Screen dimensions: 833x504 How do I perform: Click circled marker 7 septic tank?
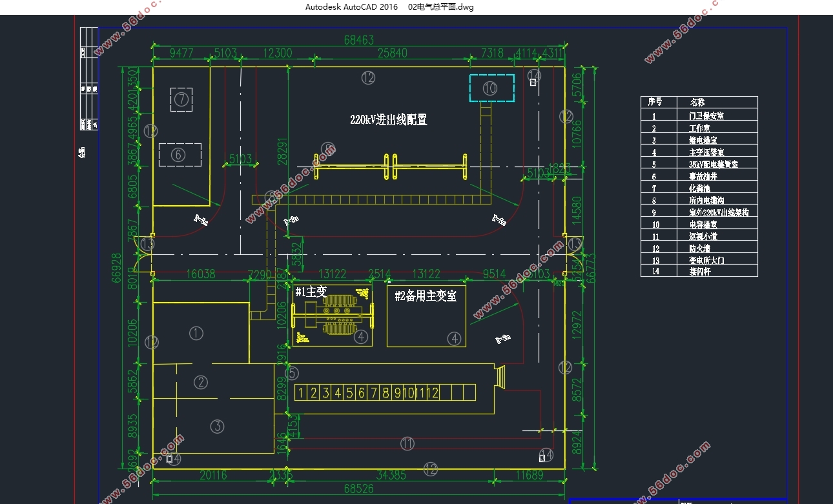(x=181, y=99)
